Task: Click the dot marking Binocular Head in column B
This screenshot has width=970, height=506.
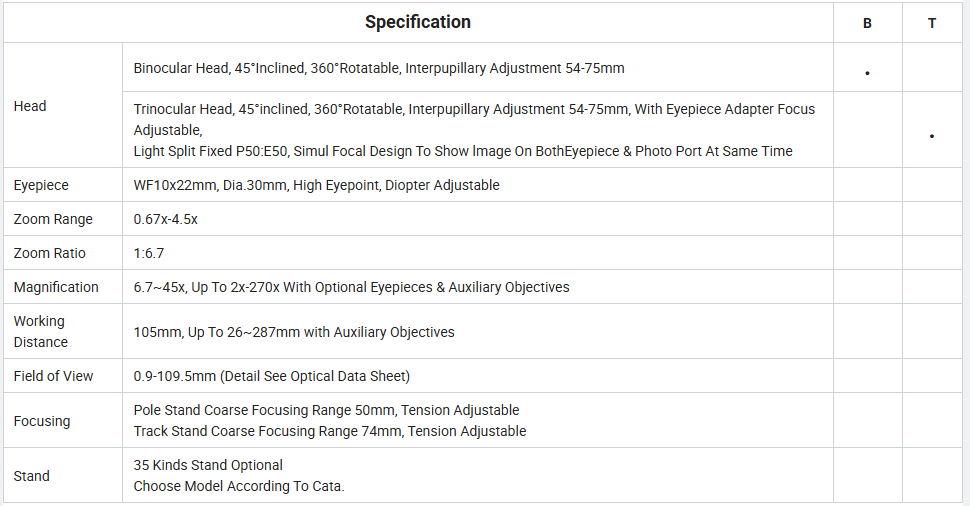Action: click(x=867, y=73)
